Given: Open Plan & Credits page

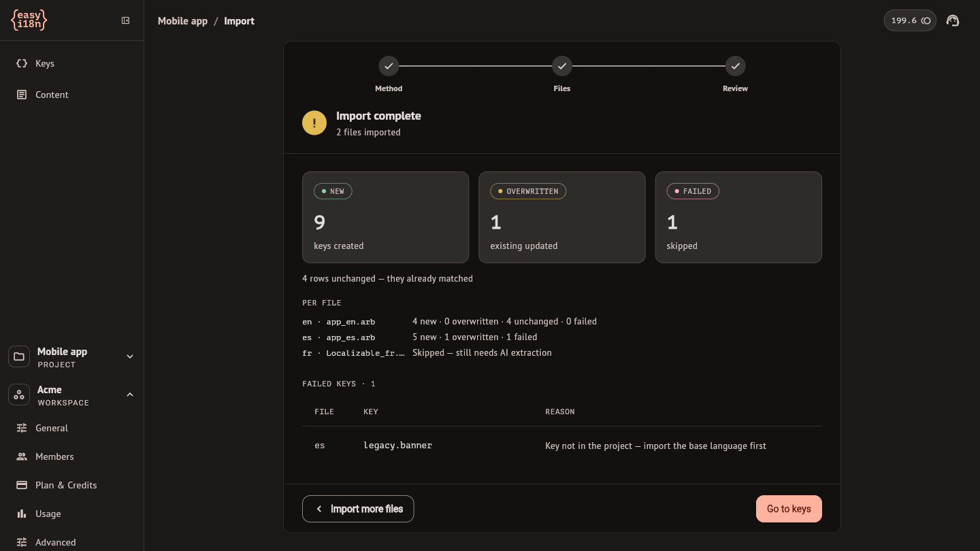Looking at the screenshot, I should click(71, 485).
